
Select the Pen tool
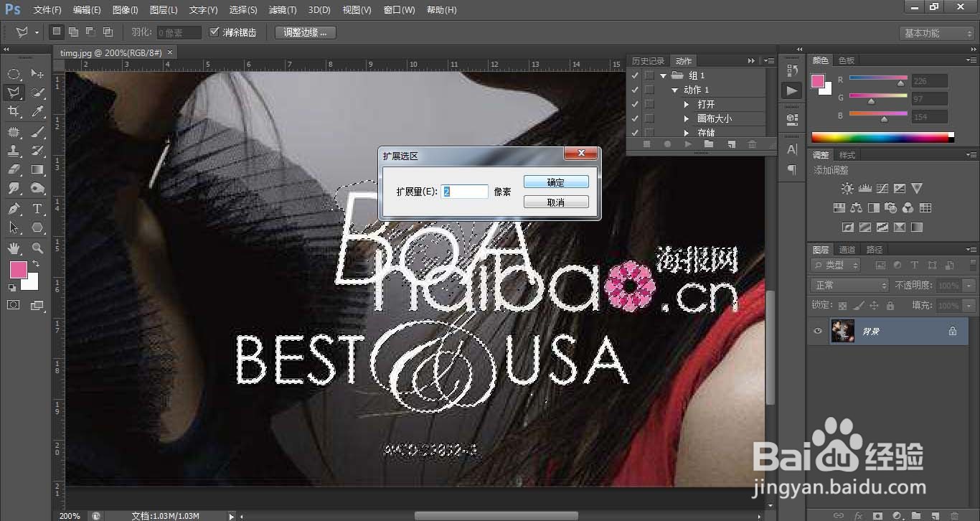point(14,209)
